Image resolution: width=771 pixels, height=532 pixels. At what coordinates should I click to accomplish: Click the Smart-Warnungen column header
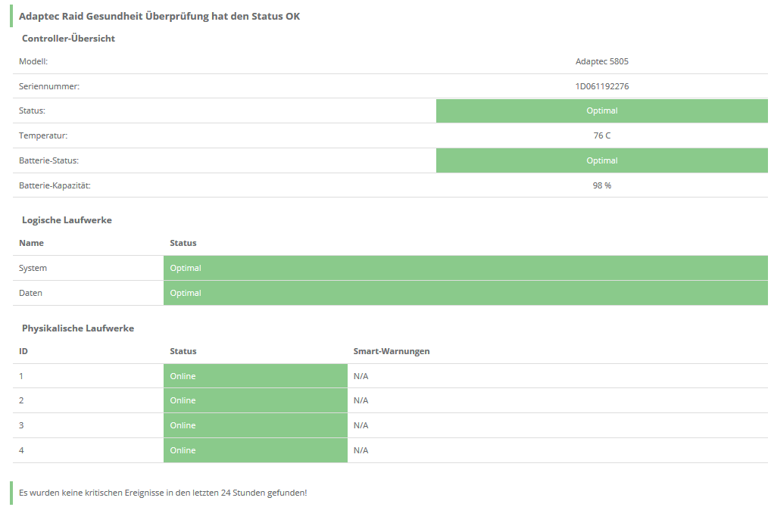point(391,351)
